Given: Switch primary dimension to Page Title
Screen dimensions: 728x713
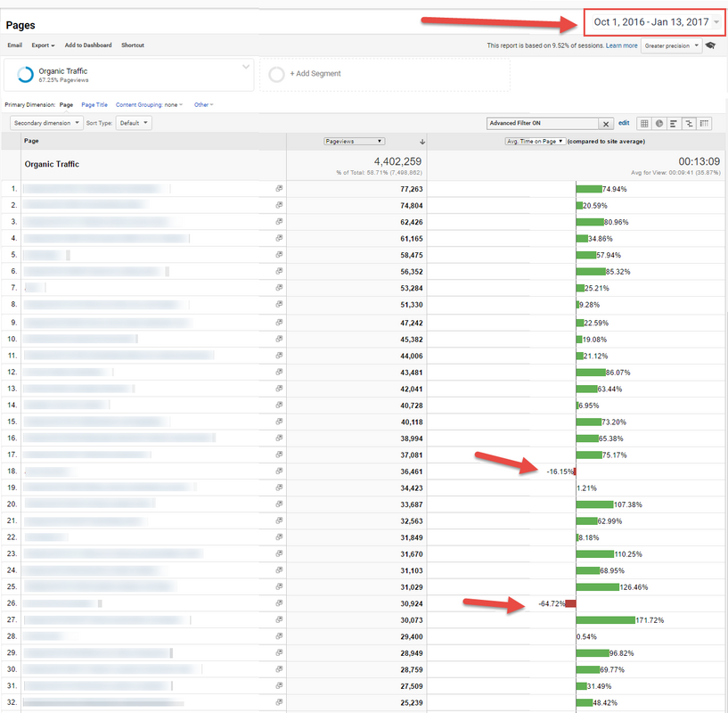Looking at the screenshot, I should pyautogui.click(x=94, y=104).
